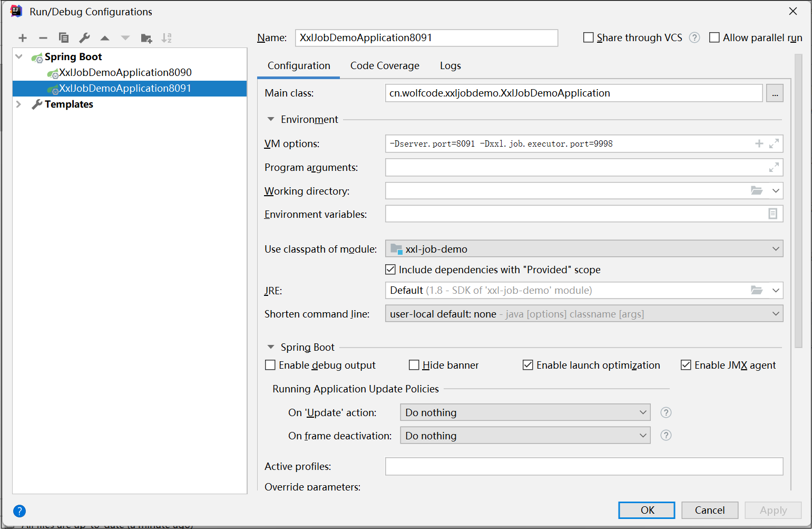Remove configuration using the minus icon
This screenshot has height=529, width=812.
[43, 38]
